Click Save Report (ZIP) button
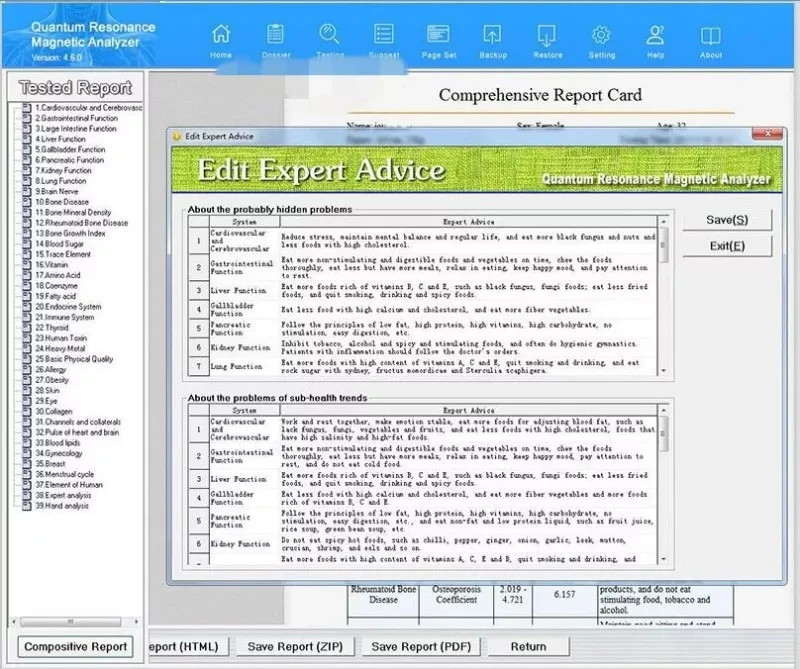Image resolution: width=800 pixels, height=669 pixels. (x=295, y=647)
